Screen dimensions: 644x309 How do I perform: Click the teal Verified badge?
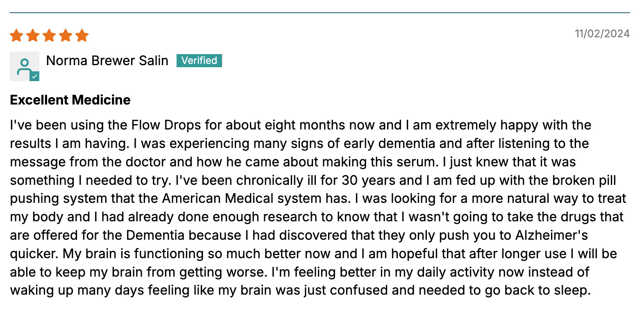[199, 61]
